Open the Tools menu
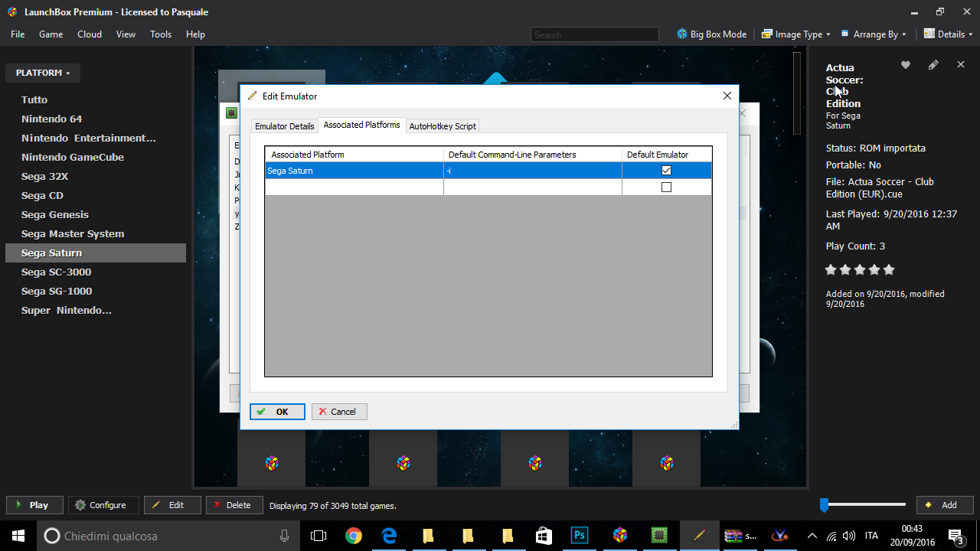Viewport: 980px width, 551px height. click(161, 34)
